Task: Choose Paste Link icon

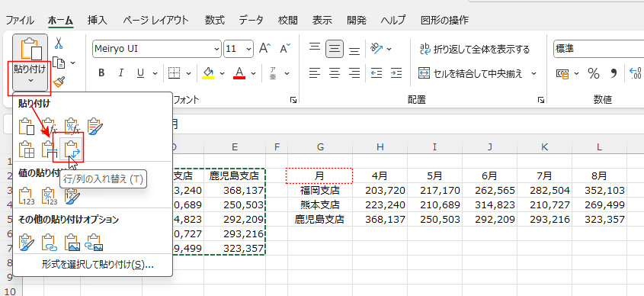Action: point(50,243)
